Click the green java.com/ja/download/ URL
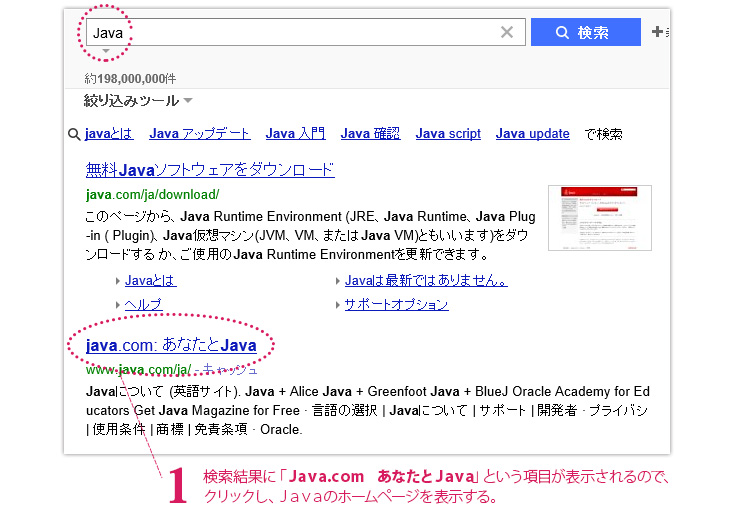 [152, 194]
